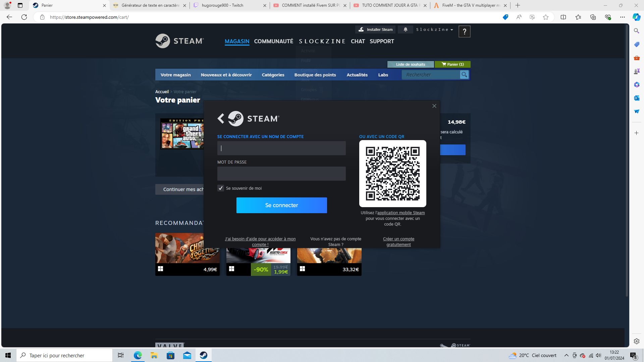Go back to the previous page
Image resolution: width=644 pixels, height=362 pixels.
point(9,17)
